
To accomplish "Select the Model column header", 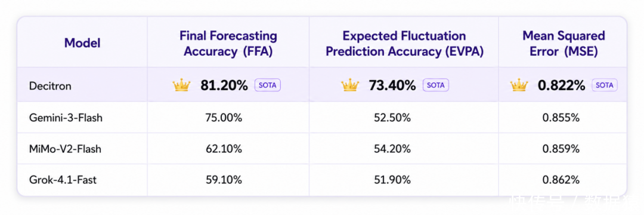I will coord(82,43).
